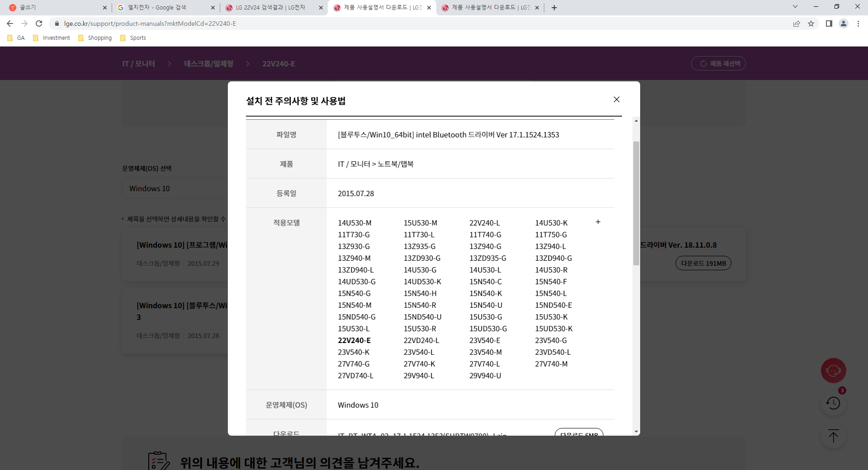Switch to the Google 검색 tab

tap(163, 8)
